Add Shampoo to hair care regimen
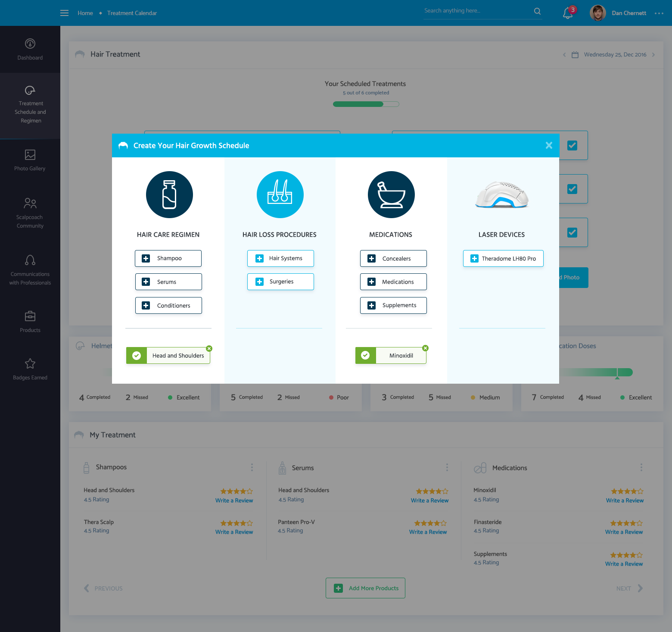 click(x=168, y=258)
